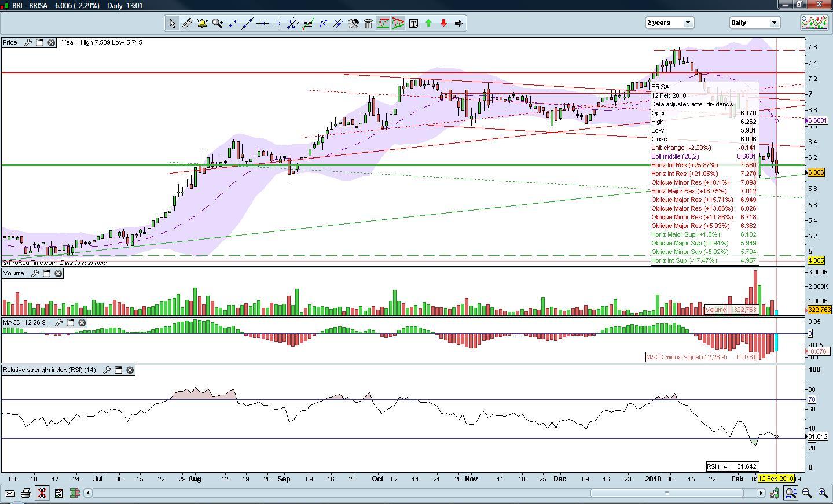Select the parallel channel lines tool
Image resolution: width=833 pixels, height=504 pixels.
coord(293,23)
